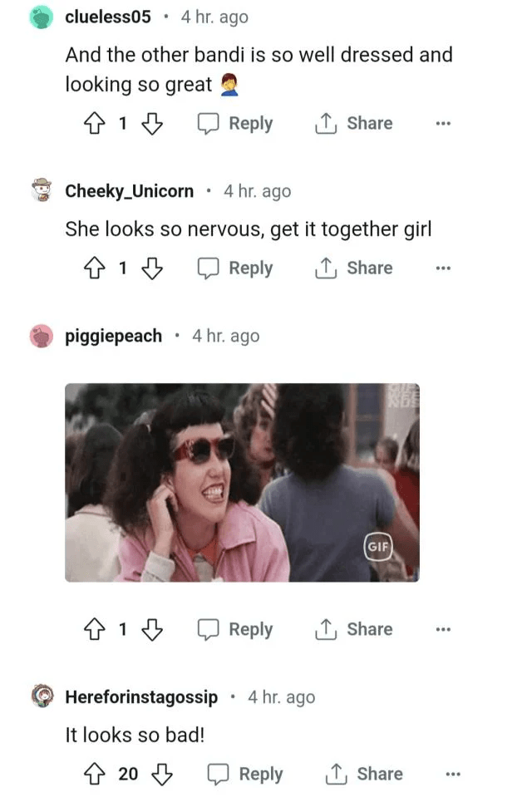Open more options for piggiepeach's comment
Image resolution: width=532 pixels, height=797 pixels.
(443, 629)
